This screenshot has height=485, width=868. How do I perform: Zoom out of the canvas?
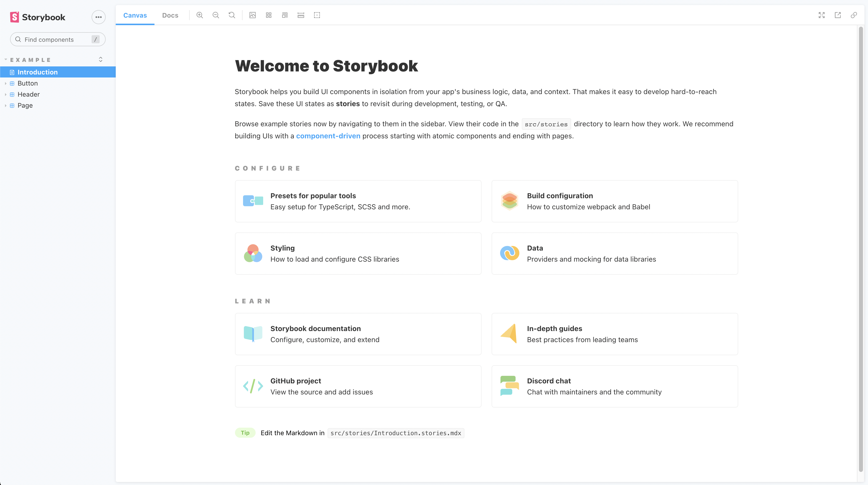[x=216, y=15]
